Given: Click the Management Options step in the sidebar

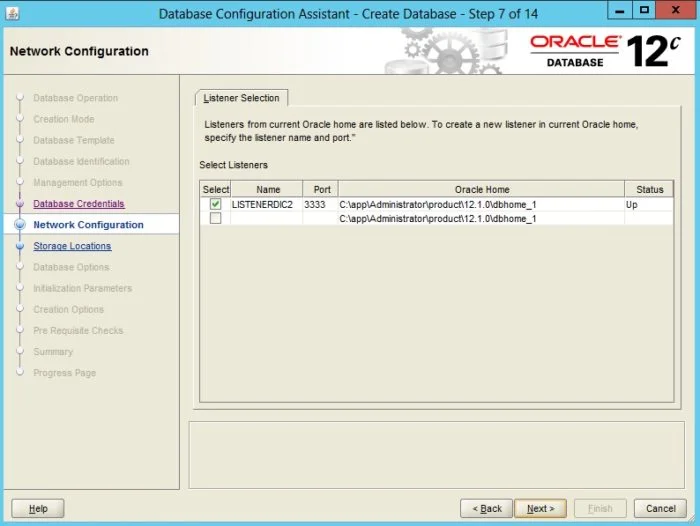Looking at the screenshot, I should 78,183.
